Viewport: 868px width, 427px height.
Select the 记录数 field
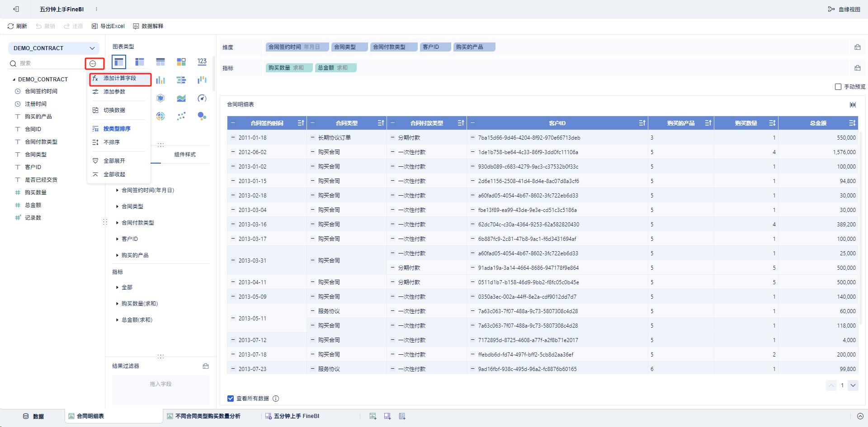(x=33, y=218)
